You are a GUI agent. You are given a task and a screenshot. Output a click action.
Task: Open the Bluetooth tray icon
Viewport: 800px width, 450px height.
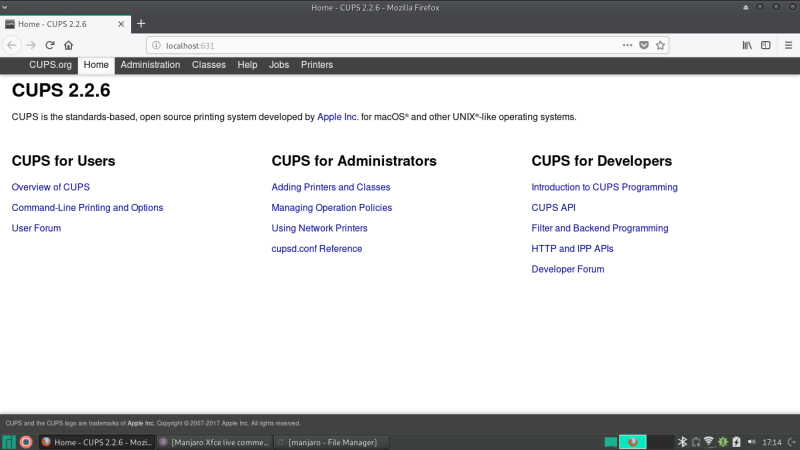coord(683,441)
